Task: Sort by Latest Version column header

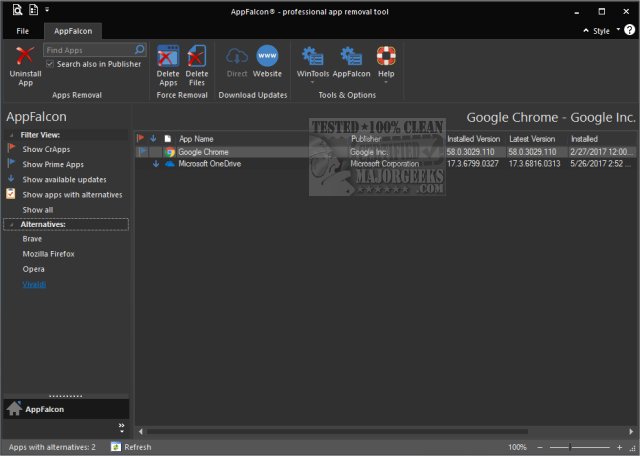Action: point(532,139)
